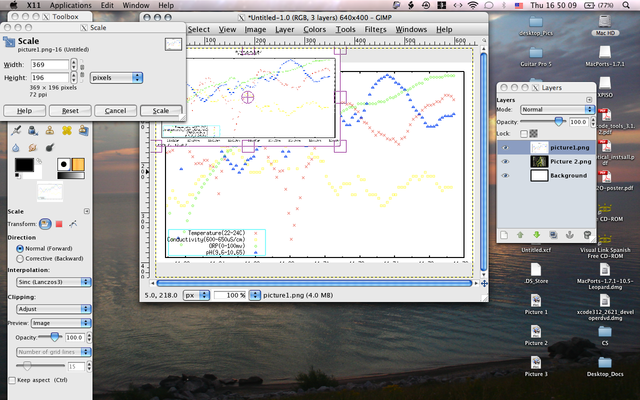
Task: Open the X11 Applications menu
Action: [71, 5]
